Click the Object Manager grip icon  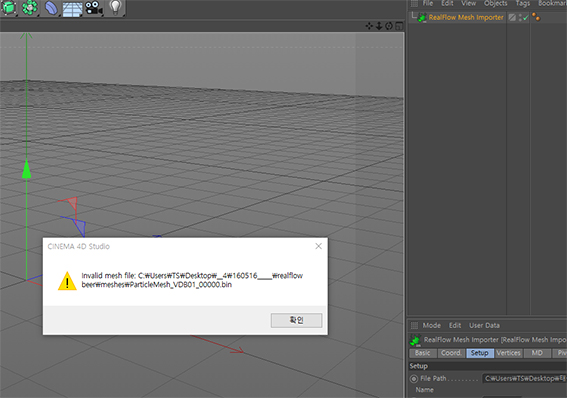point(414,3)
